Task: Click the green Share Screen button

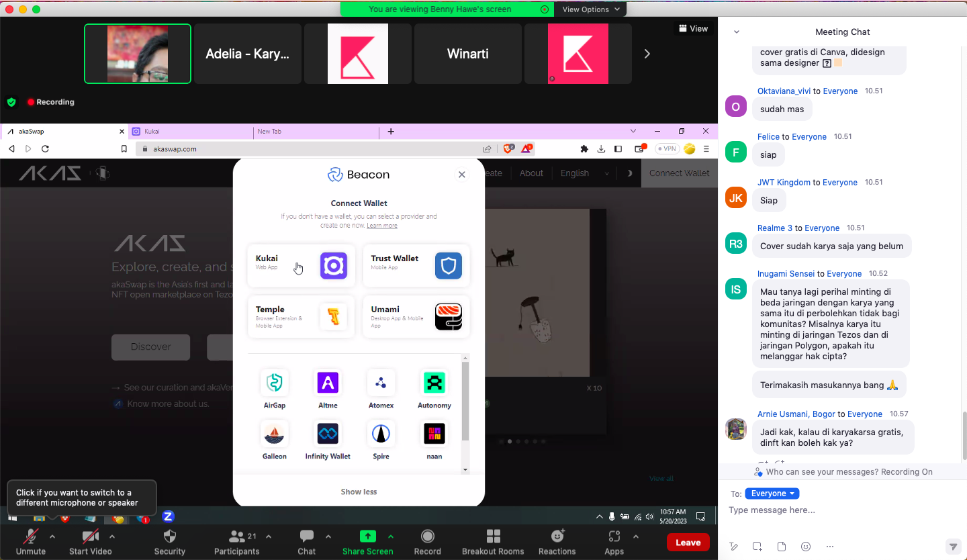Action: pyautogui.click(x=367, y=542)
